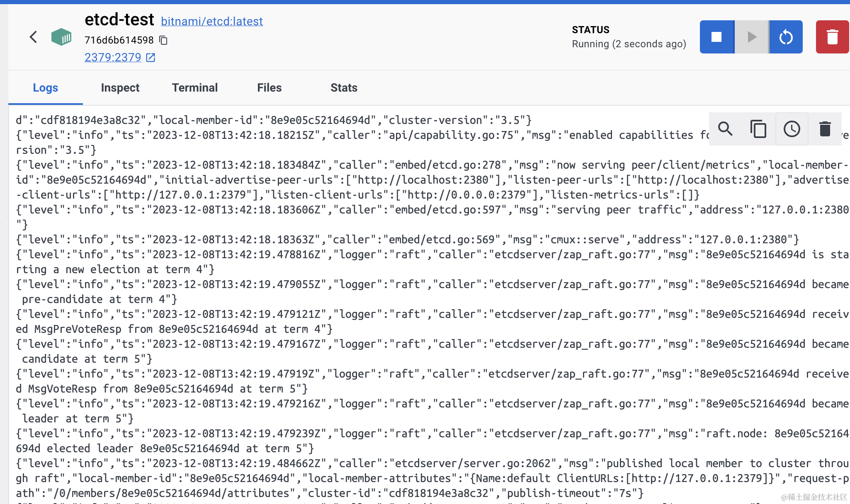Switch to the Inspect tab
The width and height of the screenshot is (850, 504).
pyautogui.click(x=120, y=88)
